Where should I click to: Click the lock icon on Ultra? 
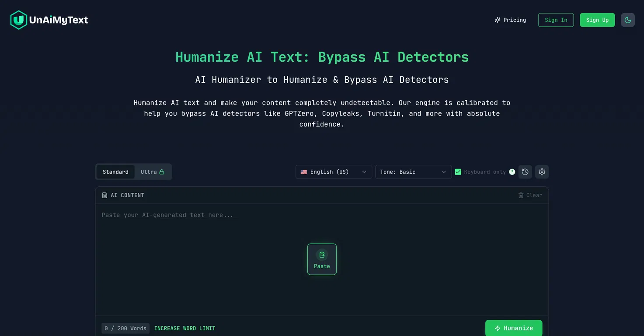click(x=162, y=172)
